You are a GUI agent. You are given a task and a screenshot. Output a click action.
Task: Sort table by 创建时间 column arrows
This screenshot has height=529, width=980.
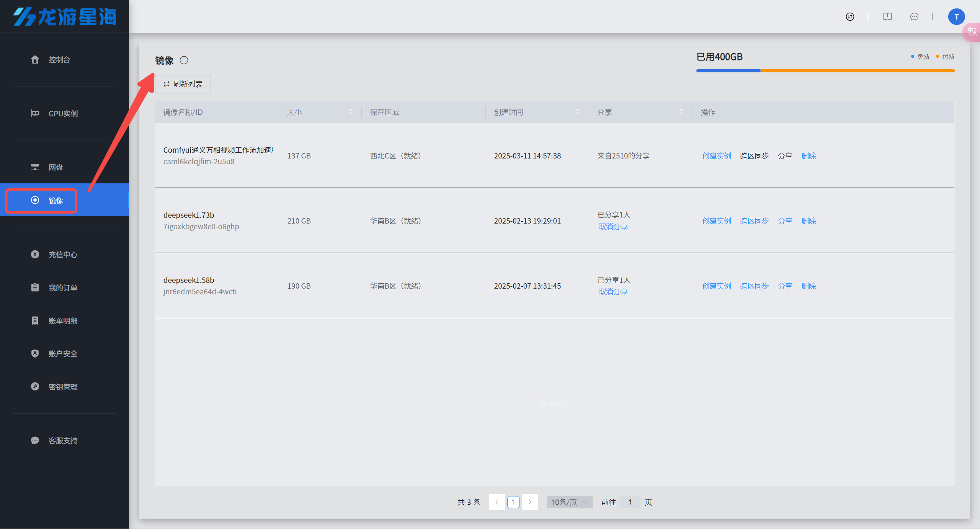coord(578,112)
